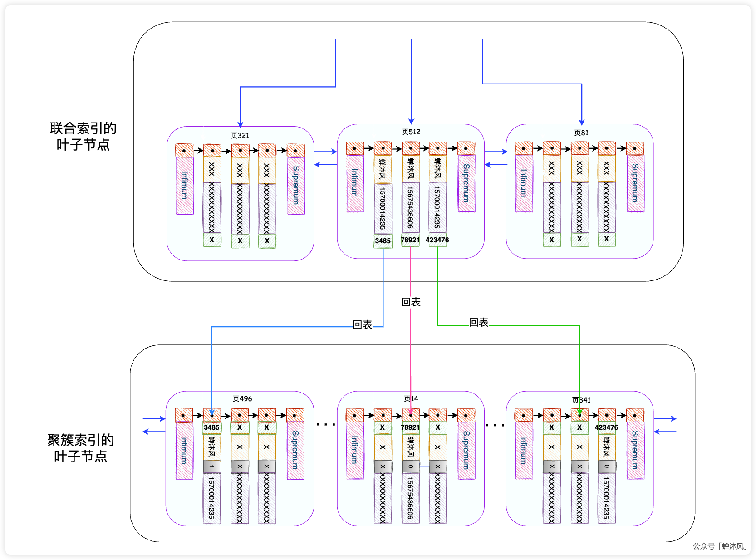Click the record header dot in 页14
The width and height of the screenshot is (756, 560).
410,414
